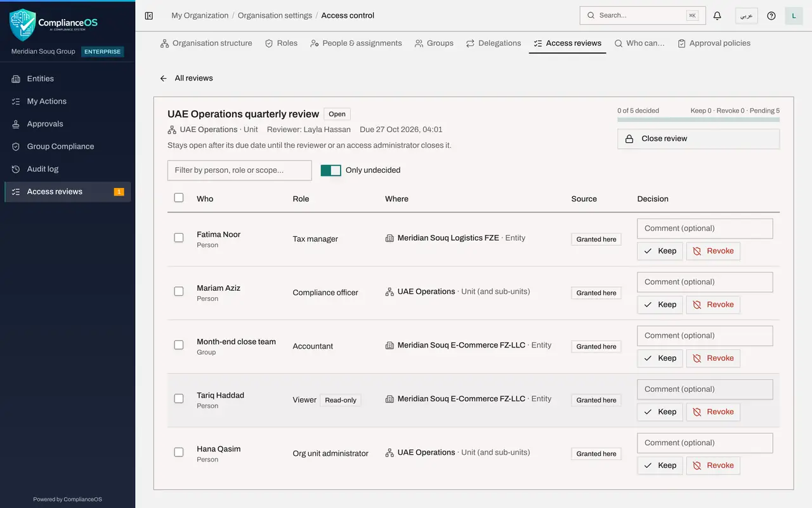Tick the select-all checkbox in table header

tap(179, 197)
